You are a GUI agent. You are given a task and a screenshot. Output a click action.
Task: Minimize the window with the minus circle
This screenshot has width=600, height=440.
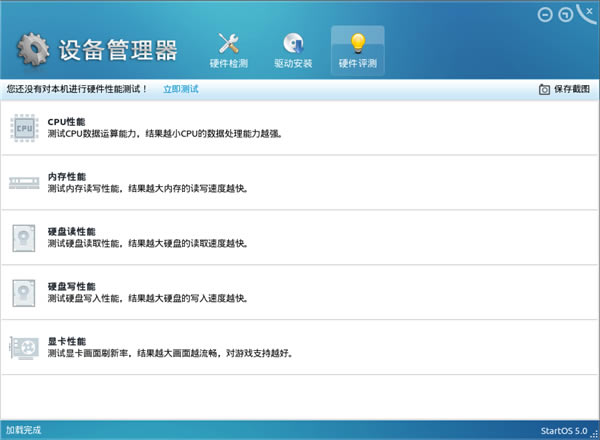pyautogui.click(x=545, y=15)
